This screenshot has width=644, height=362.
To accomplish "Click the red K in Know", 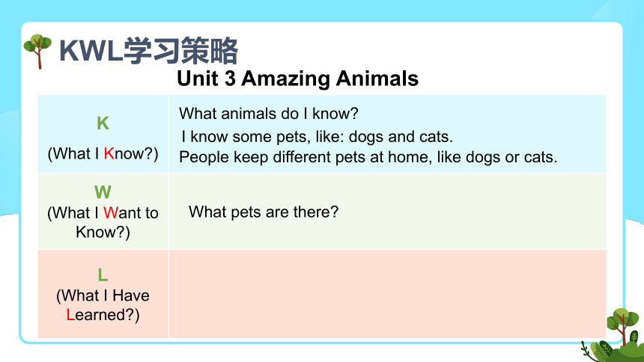I will [109, 154].
